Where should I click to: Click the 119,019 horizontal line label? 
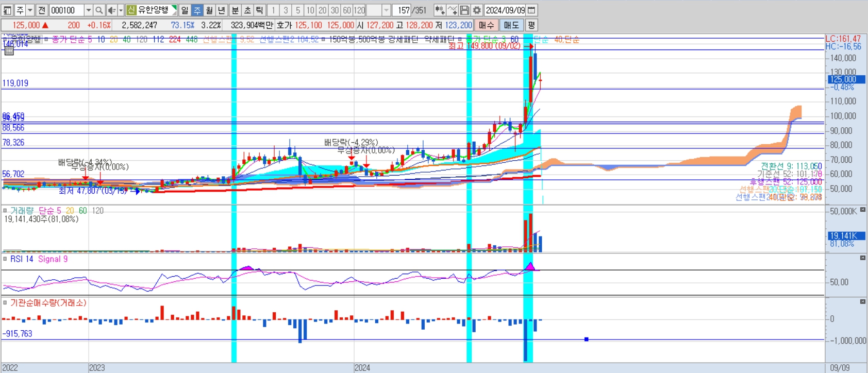coord(15,83)
